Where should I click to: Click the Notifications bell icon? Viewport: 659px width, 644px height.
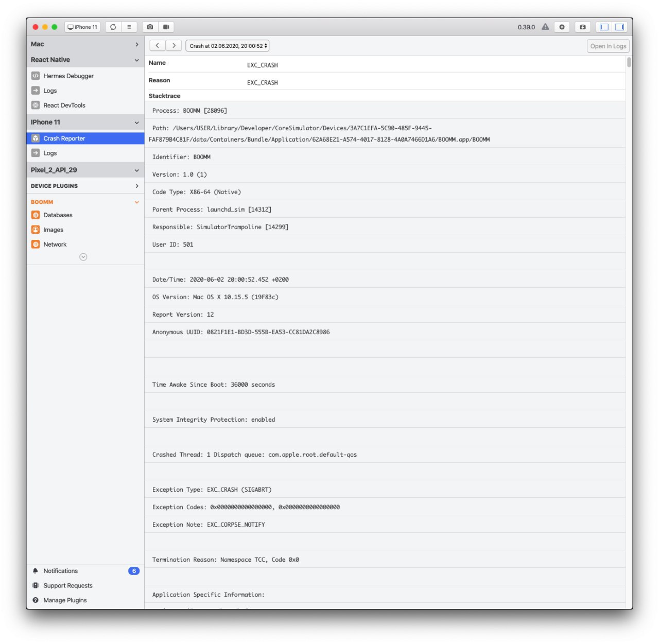(36, 571)
